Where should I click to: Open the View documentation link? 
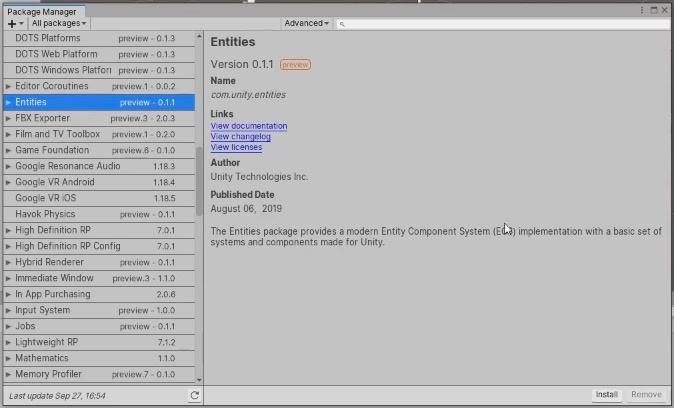click(249, 126)
